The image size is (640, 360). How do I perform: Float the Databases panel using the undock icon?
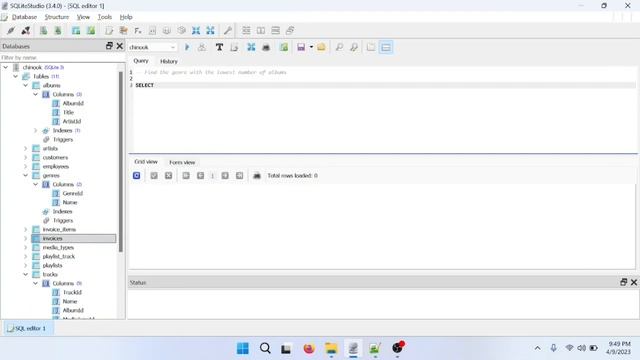click(x=109, y=46)
